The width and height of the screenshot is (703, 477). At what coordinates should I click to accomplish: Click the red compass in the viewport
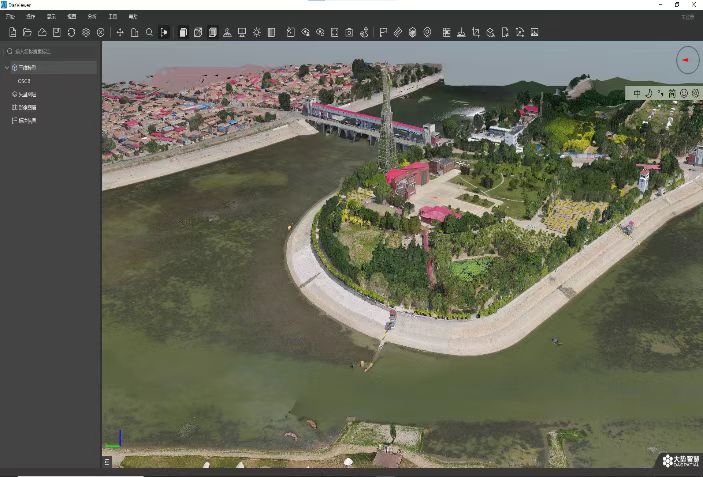pyautogui.click(x=687, y=60)
